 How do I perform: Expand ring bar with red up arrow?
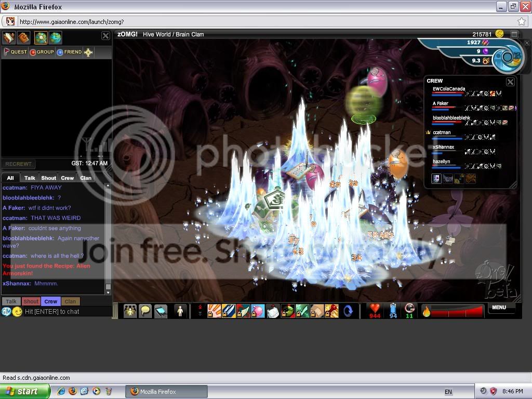coord(200,307)
